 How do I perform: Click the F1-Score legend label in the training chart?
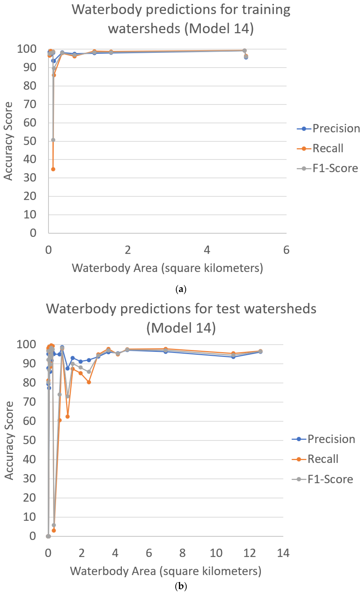point(335,168)
